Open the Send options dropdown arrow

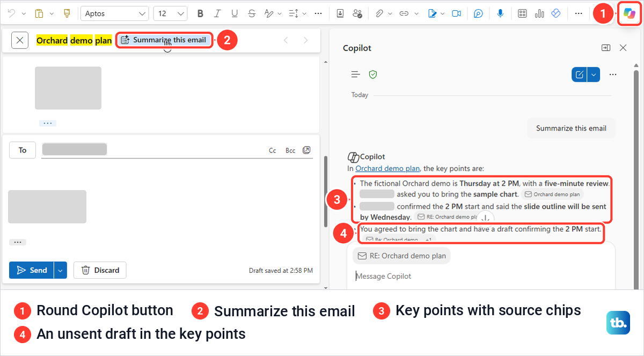[60, 270]
